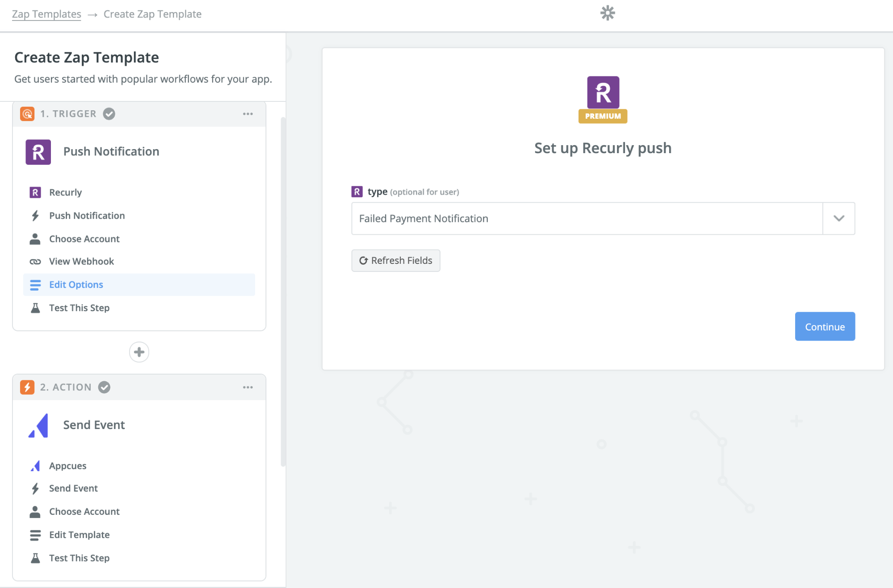Open the action step three-dot menu

(x=248, y=387)
